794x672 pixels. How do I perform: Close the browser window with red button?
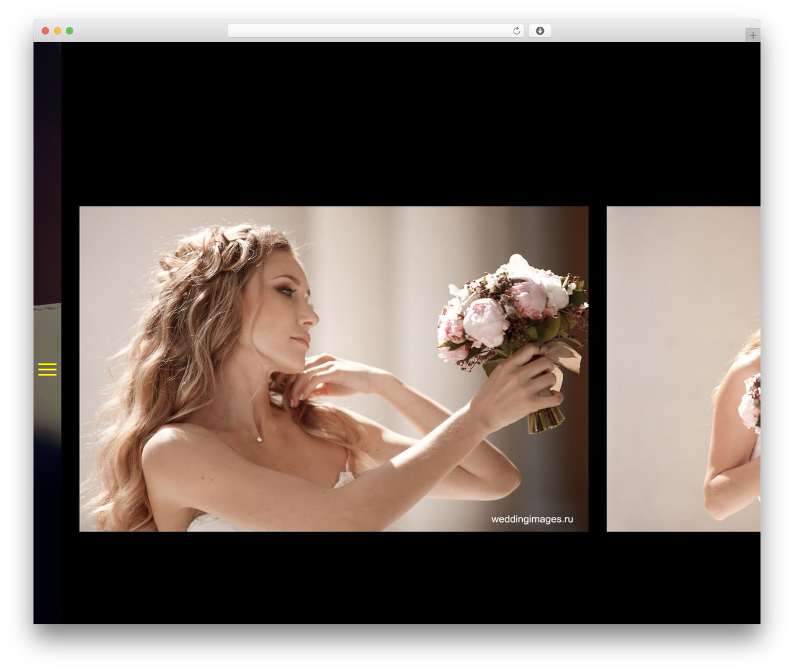point(45,31)
